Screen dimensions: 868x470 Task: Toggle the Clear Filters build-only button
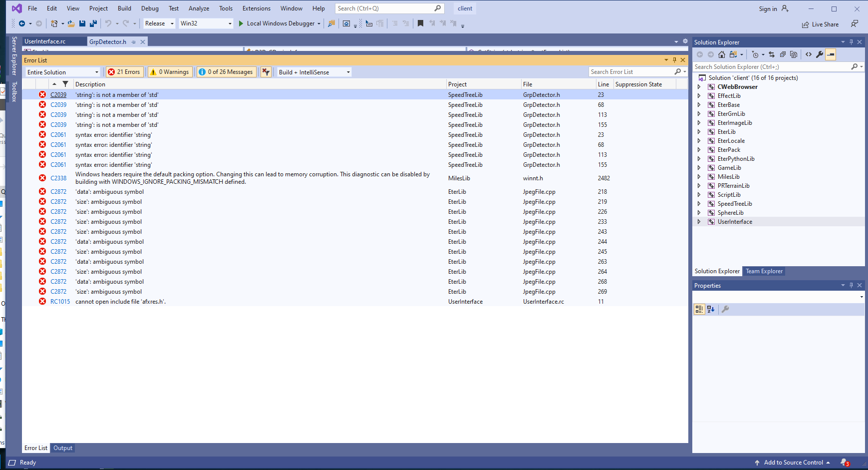pyautogui.click(x=266, y=72)
